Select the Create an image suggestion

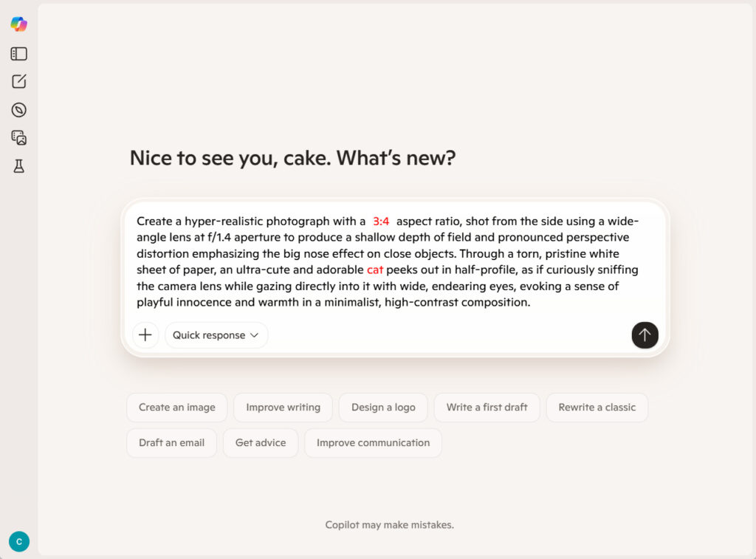click(x=177, y=408)
